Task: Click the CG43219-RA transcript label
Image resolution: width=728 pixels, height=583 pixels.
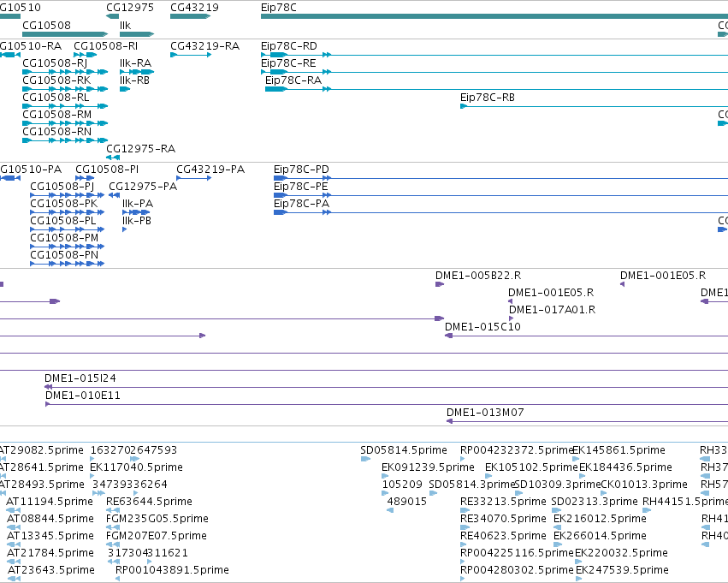Action: pos(204,46)
